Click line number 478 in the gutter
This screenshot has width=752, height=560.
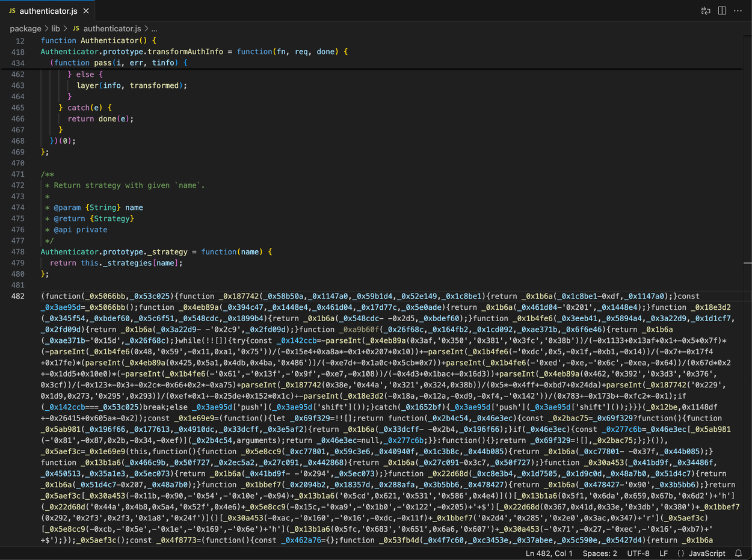click(x=18, y=251)
